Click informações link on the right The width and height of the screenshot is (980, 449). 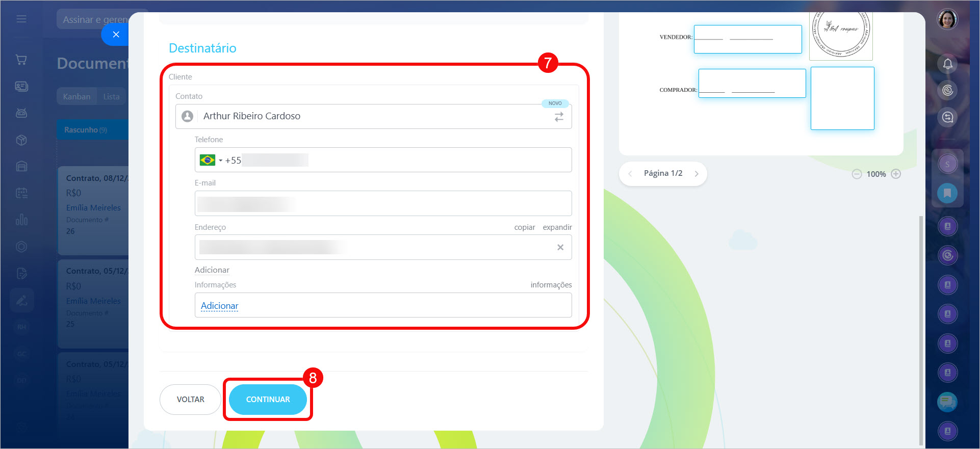pos(551,285)
